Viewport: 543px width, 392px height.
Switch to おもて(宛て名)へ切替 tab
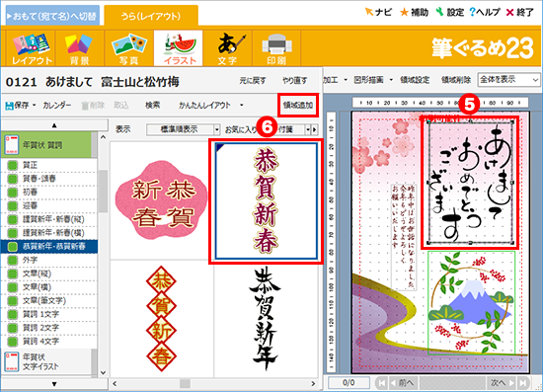52,16
